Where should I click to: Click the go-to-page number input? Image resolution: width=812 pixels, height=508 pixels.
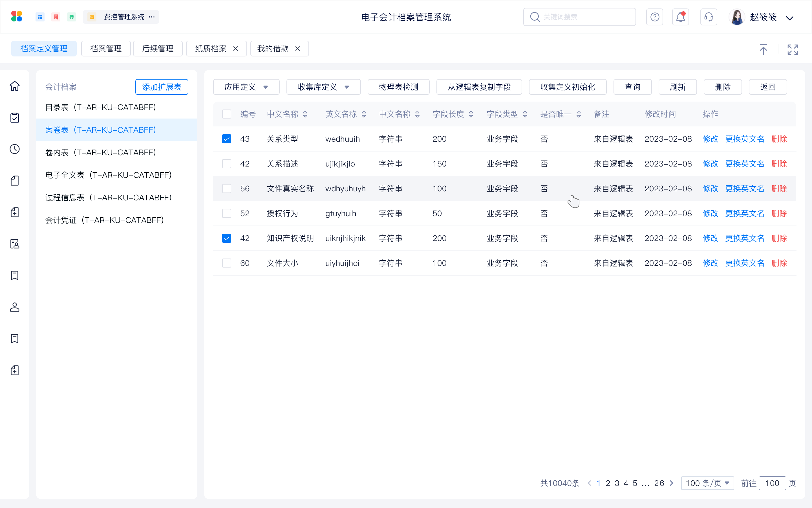[772, 483]
